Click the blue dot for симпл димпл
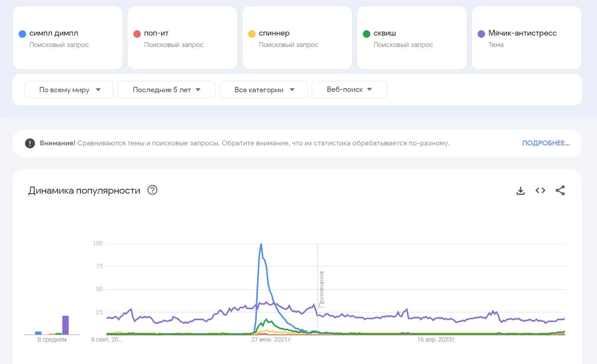The height and width of the screenshot is (364, 597). coord(22,34)
